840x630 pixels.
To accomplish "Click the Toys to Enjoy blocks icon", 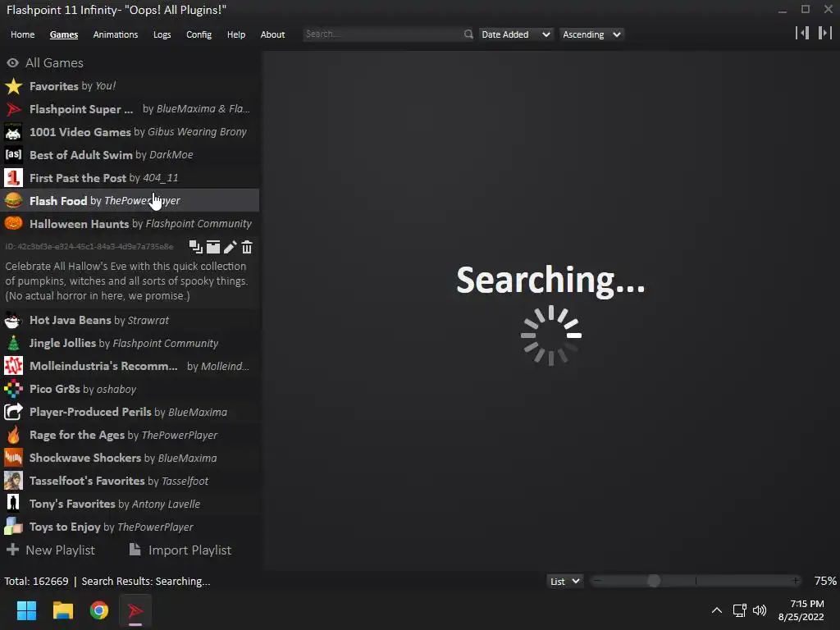I will coord(13,527).
